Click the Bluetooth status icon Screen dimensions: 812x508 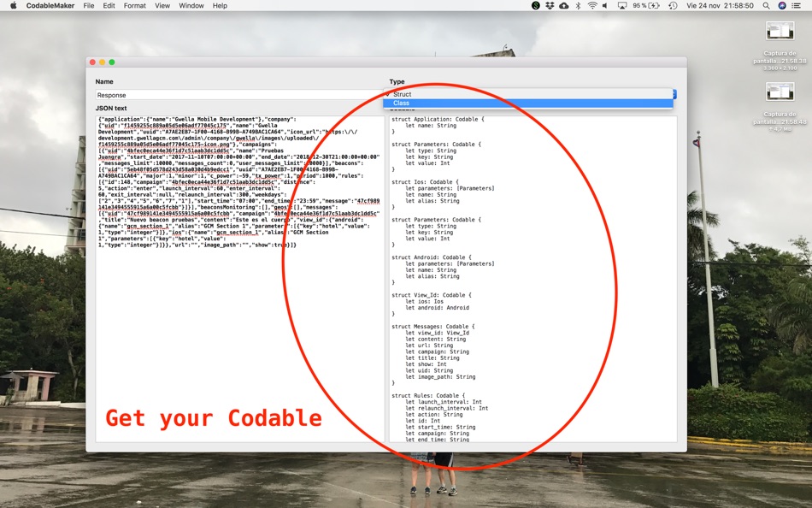click(x=578, y=6)
